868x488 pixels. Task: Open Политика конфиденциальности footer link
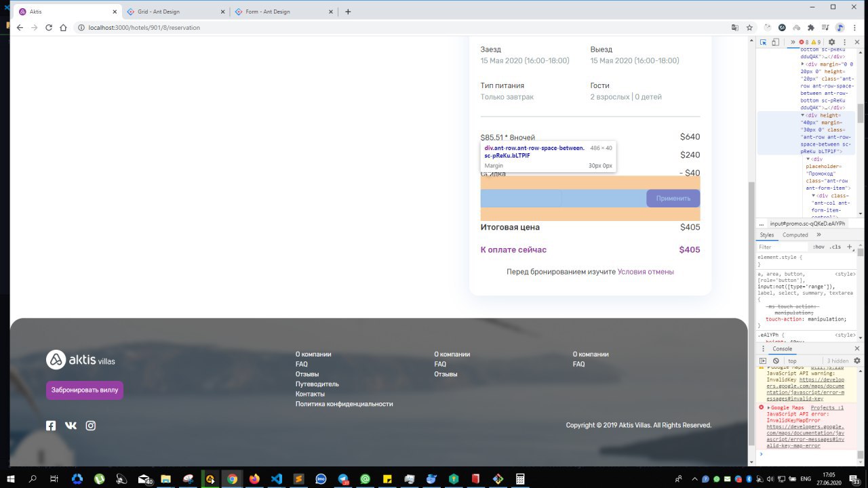click(x=344, y=404)
